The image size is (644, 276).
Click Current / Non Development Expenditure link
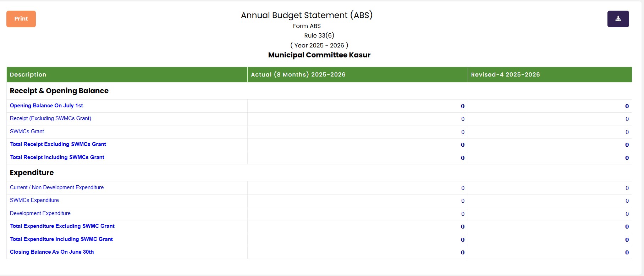pos(57,187)
